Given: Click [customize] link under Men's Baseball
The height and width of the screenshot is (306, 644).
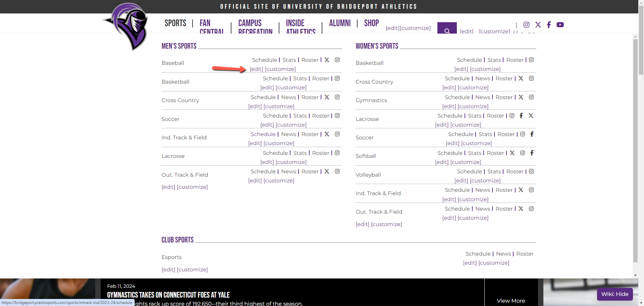Looking at the screenshot, I should [x=280, y=69].
